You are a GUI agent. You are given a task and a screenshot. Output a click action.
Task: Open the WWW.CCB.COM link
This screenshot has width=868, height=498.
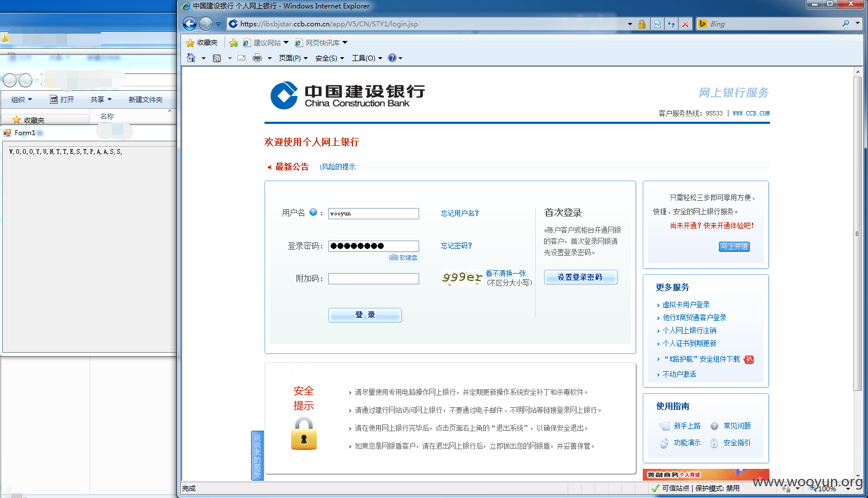point(751,113)
